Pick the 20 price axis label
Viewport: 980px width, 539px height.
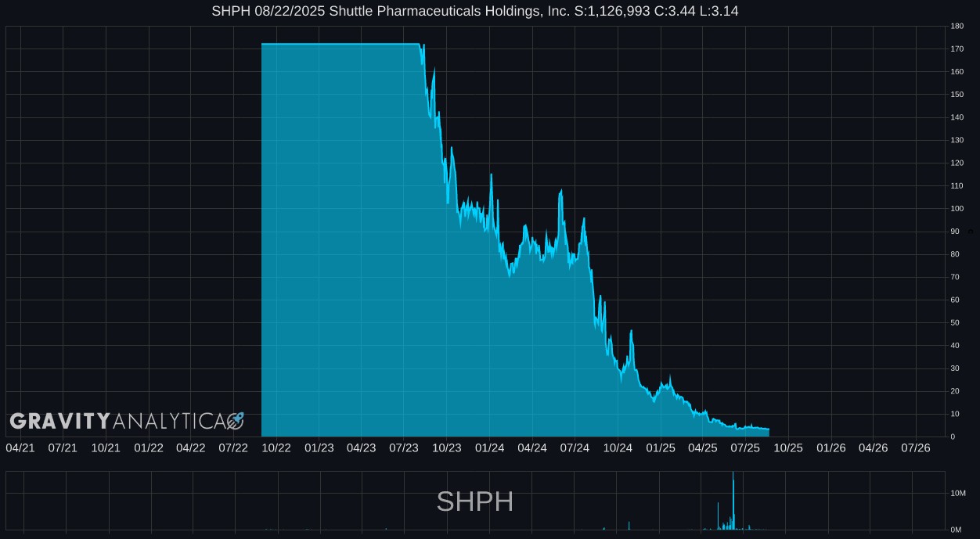(x=954, y=391)
